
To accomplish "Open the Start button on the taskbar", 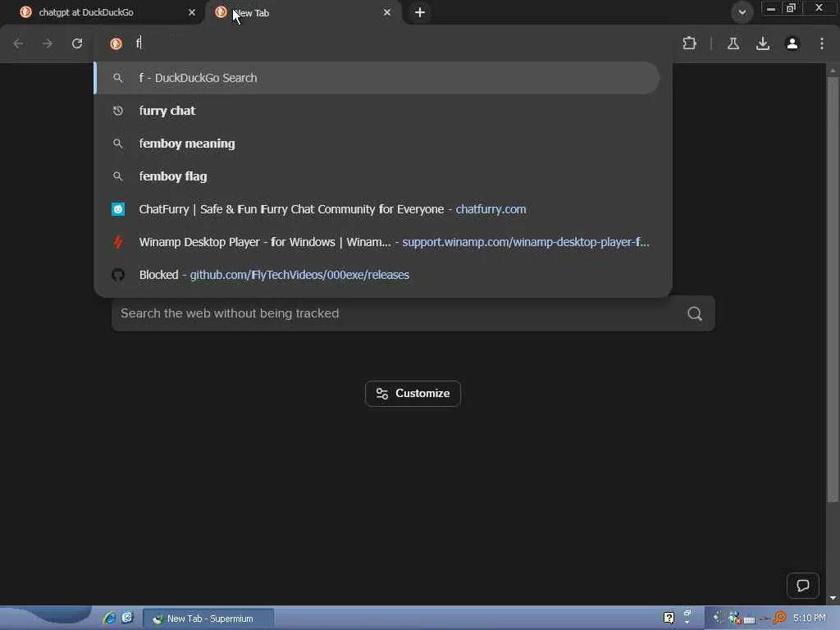I will [46, 618].
